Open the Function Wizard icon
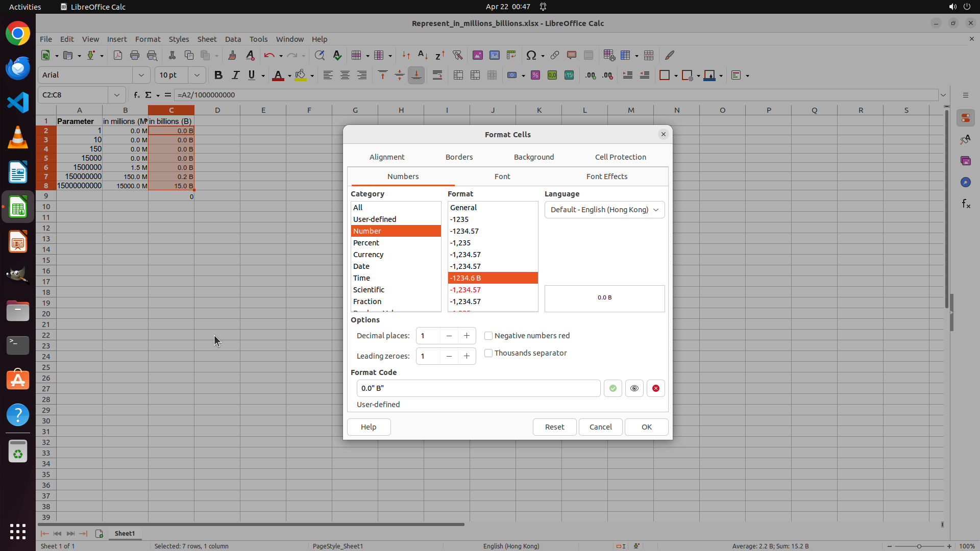980x551 pixels. [136, 95]
